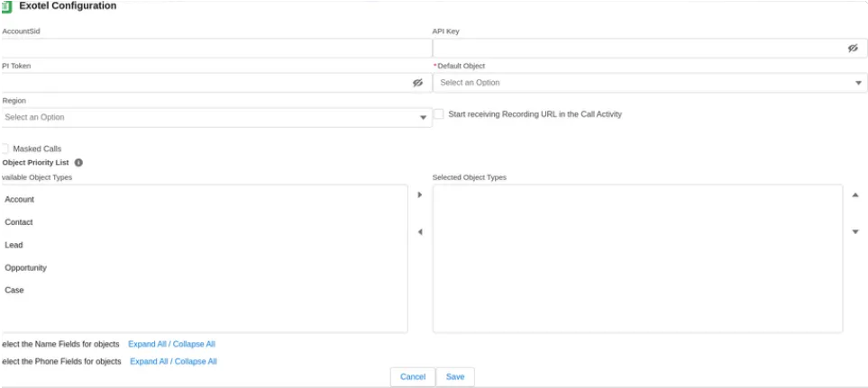Enable Start receiving Recording URL checkbox

click(x=439, y=113)
